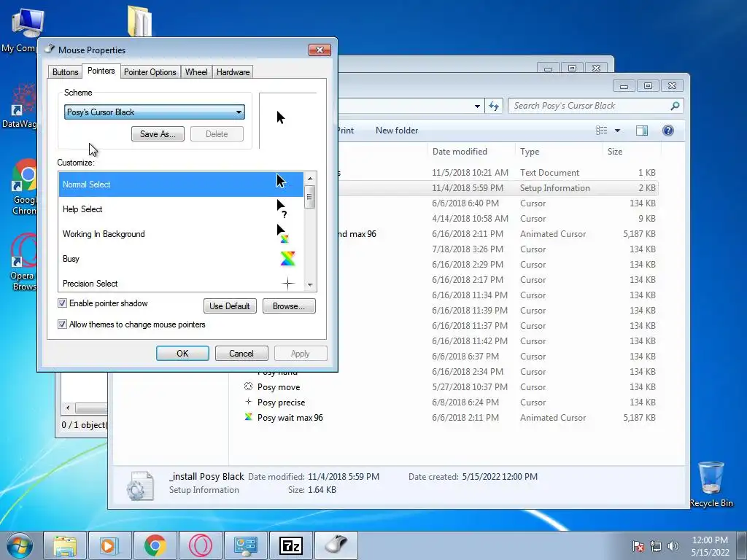Viewport: 747px width, 560px height.
Task: Toggle Allow themes to change mouse pointers
Action: pyautogui.click(x=63, y=324)
